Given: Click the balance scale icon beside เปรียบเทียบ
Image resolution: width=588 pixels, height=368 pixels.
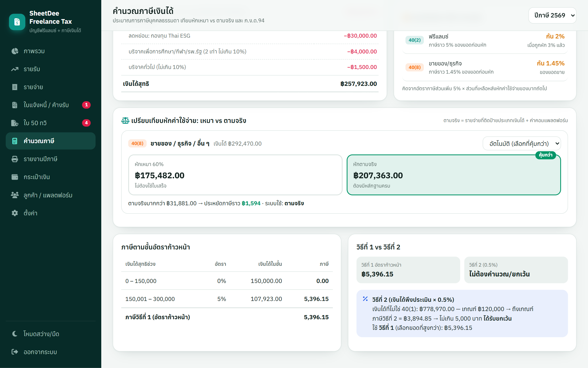Looking at the screenshot, I should (x=125, y=120).
